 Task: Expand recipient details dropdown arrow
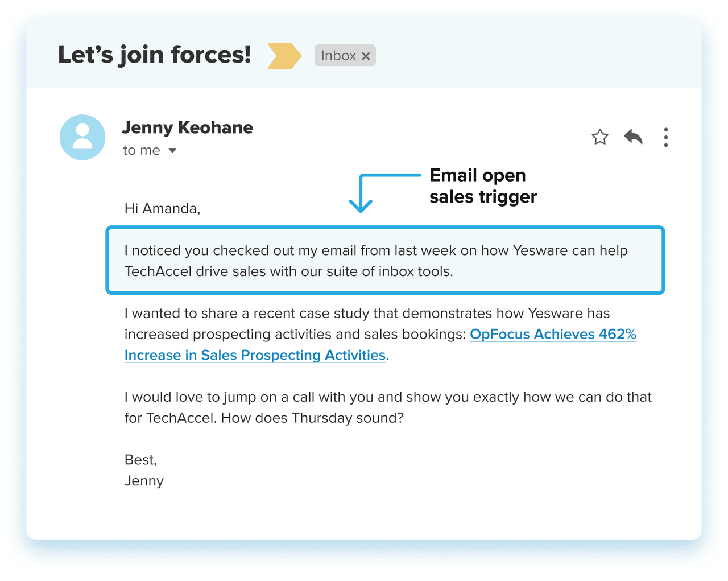[x=172, y=151]
